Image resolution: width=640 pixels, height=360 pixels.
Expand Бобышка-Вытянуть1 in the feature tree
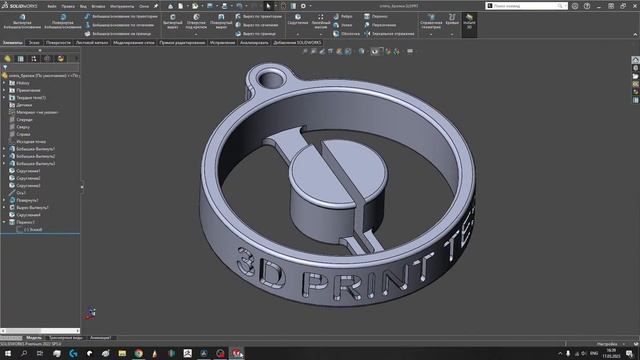[4, 149]
